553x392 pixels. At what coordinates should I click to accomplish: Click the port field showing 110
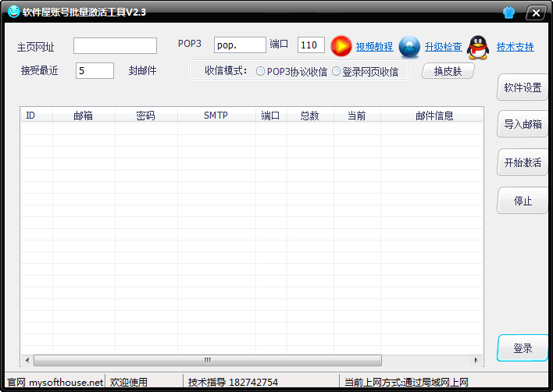coord(311,45)
